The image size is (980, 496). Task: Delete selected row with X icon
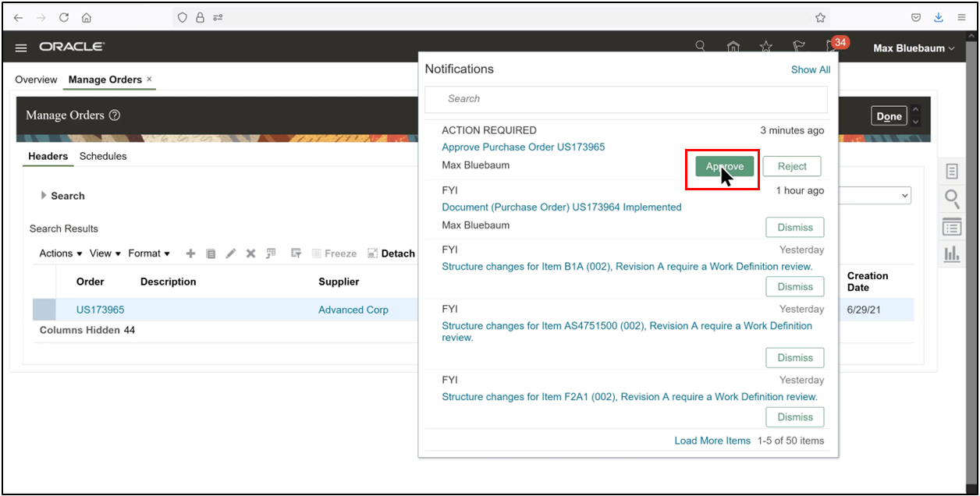tap(250, 253)
